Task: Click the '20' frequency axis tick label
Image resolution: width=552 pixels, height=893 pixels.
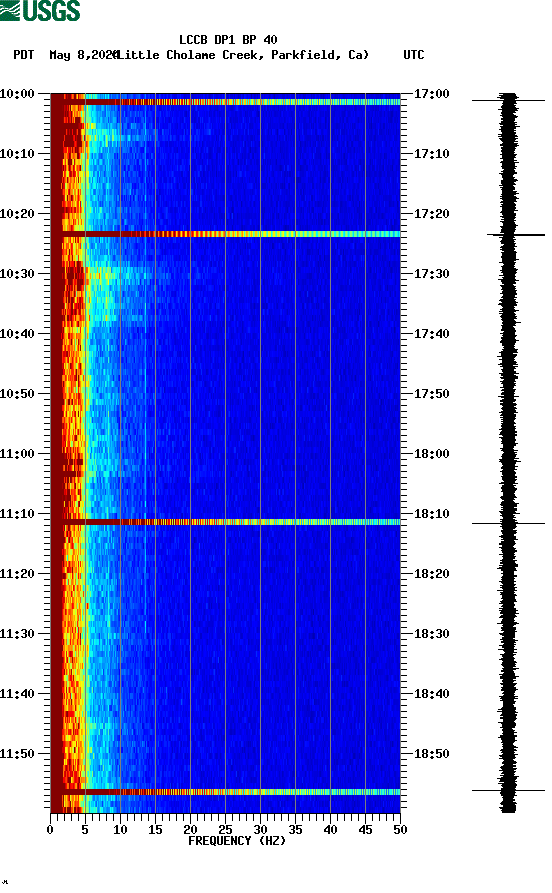Action: coord(190,830)
